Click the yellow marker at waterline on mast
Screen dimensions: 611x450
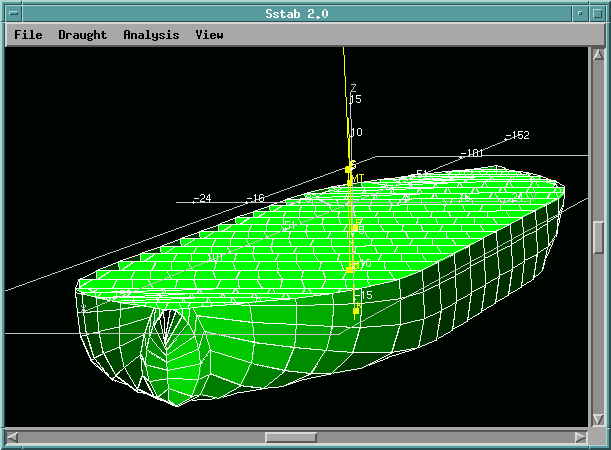point(351,268)
